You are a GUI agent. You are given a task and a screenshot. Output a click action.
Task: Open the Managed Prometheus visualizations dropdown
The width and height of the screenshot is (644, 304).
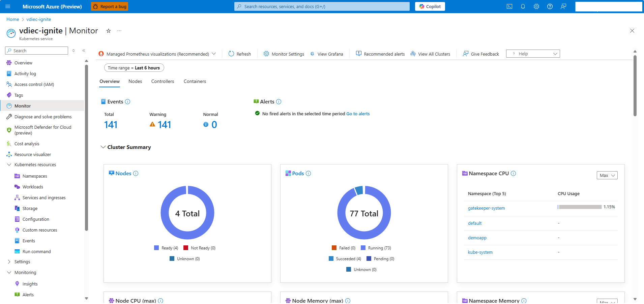click(214, 54)
